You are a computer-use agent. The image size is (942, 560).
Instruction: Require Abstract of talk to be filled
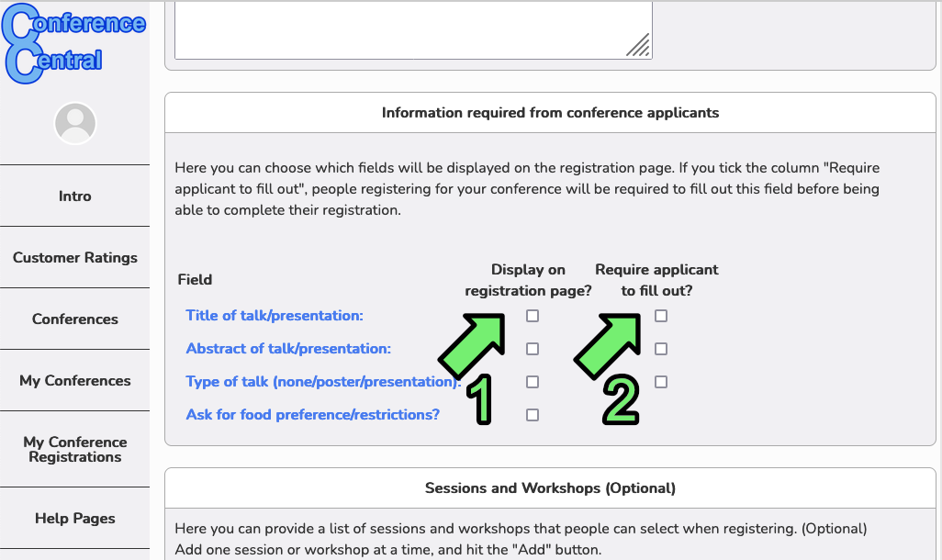point(661,349)
